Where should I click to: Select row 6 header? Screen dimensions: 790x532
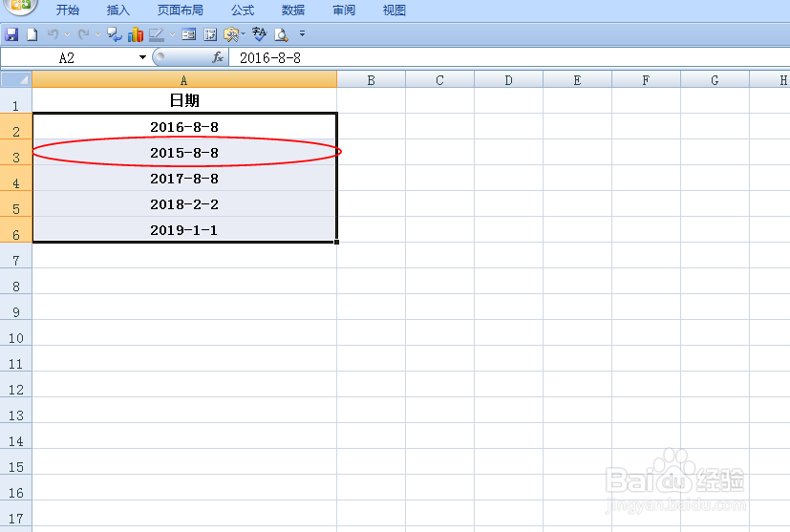click(16, 230)
